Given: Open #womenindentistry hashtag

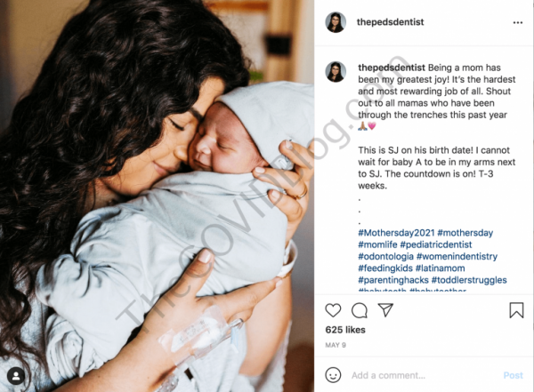Looking at the screenshot, I should click(457, 257).
